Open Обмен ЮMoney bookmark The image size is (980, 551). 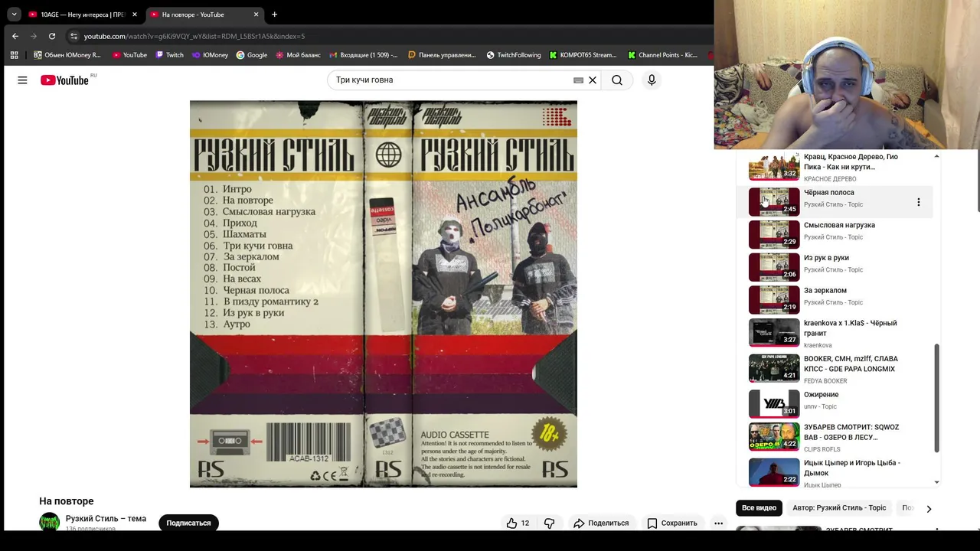tap(67, 55)
